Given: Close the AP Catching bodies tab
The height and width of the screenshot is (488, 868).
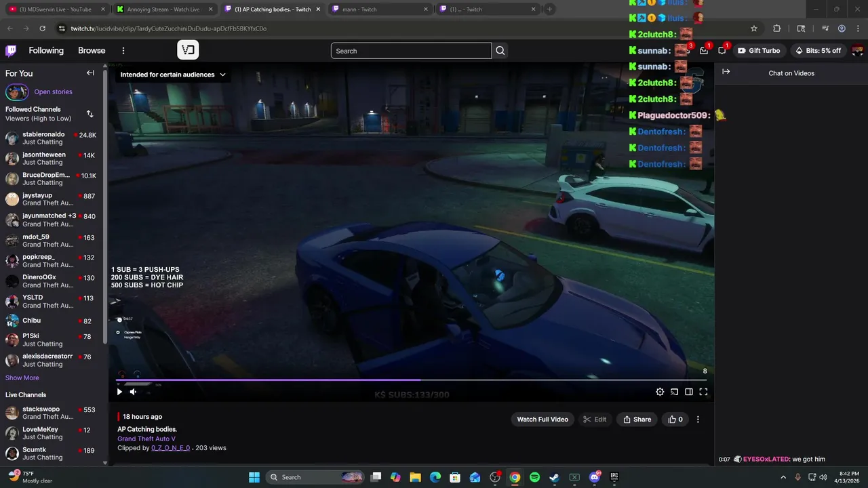Looking at the screenshot, I should 318,9.
